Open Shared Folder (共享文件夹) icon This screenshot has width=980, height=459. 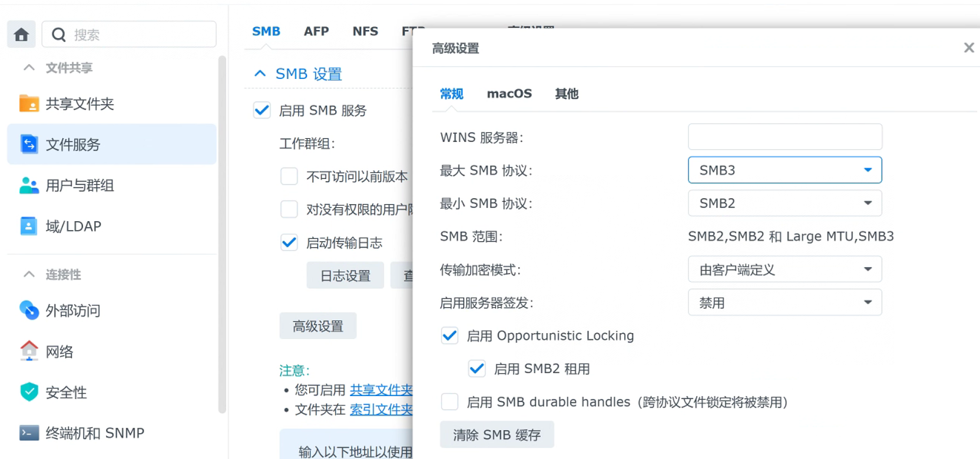[x=29, y=104]
